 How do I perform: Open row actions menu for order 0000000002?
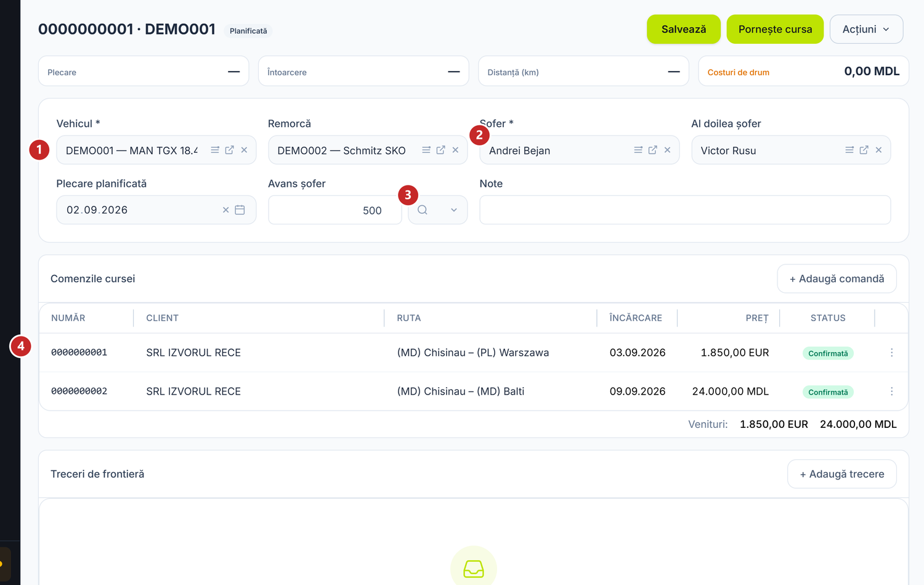pos(891,391)
